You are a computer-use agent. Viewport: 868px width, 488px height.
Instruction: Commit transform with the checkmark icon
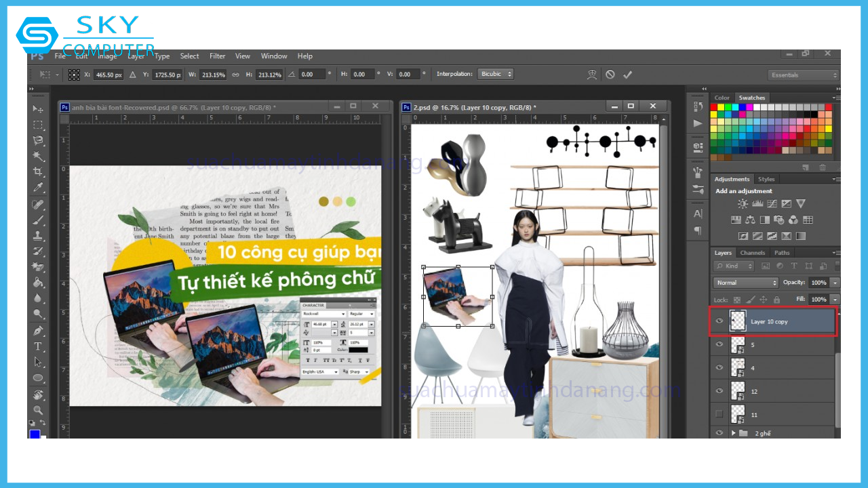(x=627, y=75)
